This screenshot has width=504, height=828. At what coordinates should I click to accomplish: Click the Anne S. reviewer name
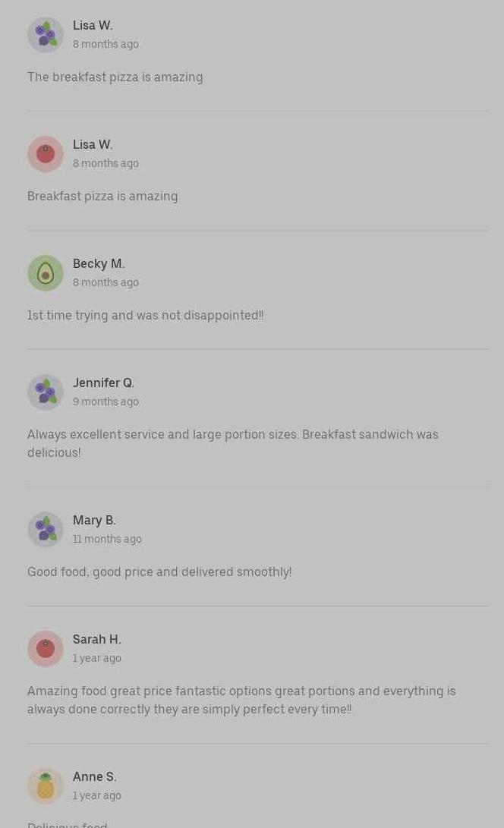pyautogui.click(x=94, y=776)
